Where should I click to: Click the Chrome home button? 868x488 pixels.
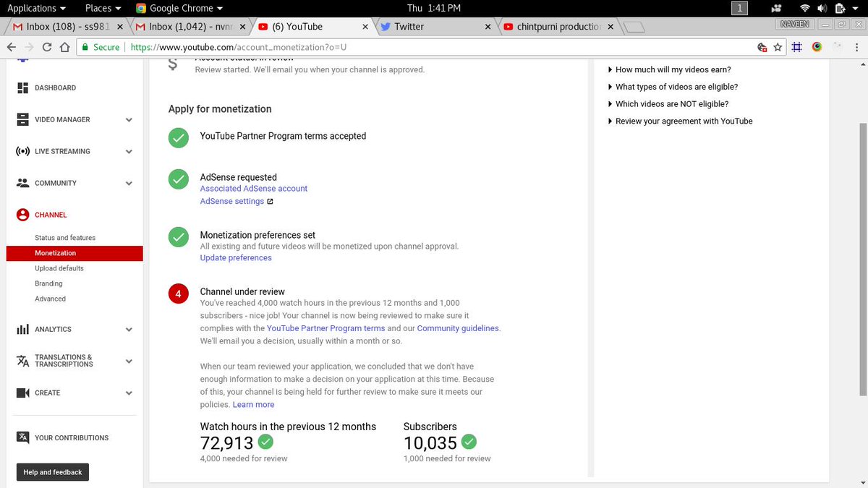[64, 47]
